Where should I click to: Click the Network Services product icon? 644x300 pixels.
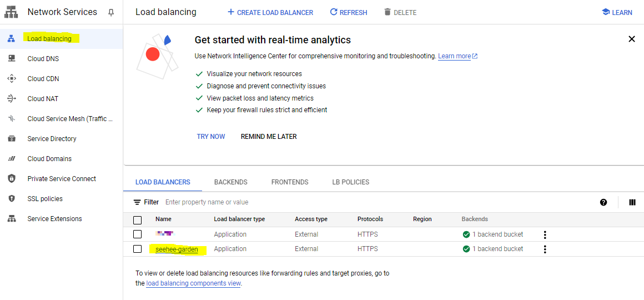12,12
